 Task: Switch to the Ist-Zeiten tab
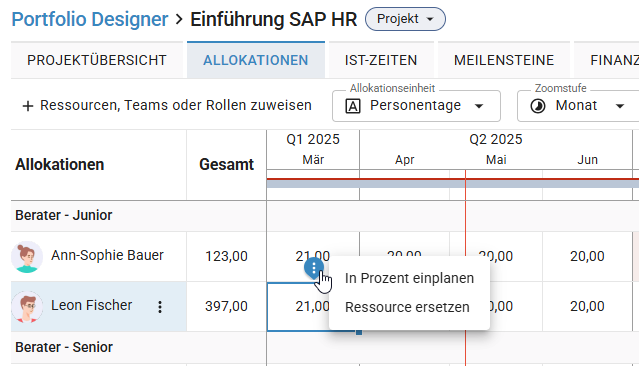pyautogui.click(x=381, y=60)
